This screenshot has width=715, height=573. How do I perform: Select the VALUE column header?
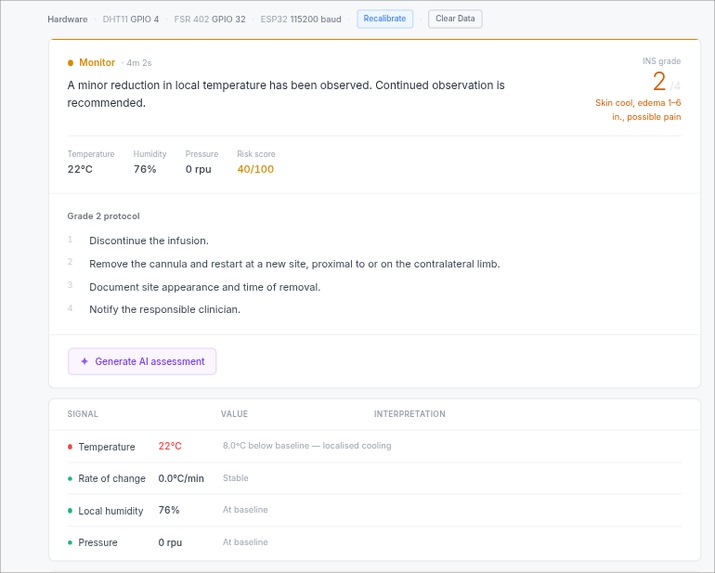click(234, 414)
